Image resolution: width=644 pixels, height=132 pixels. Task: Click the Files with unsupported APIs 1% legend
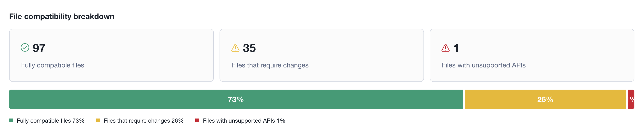click(x=244, y=121)
